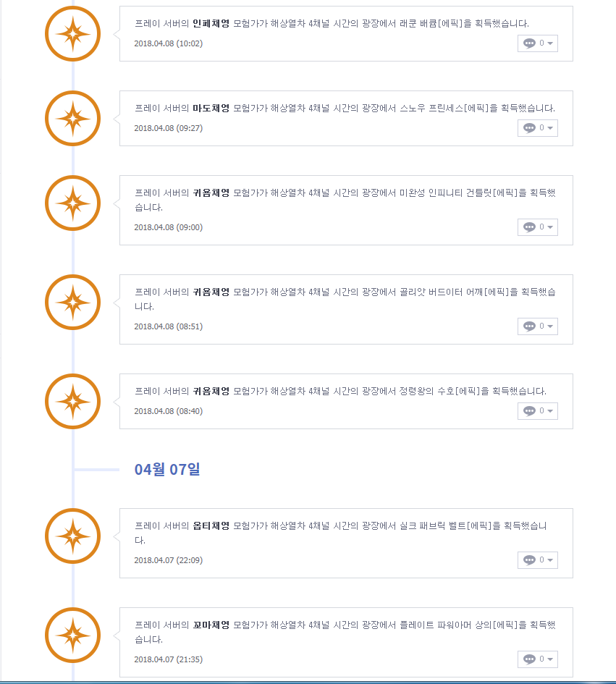The width and height of the screenshot is (616, 684).
Task: Open the 마도채영 character name
Action: (211, 109)
